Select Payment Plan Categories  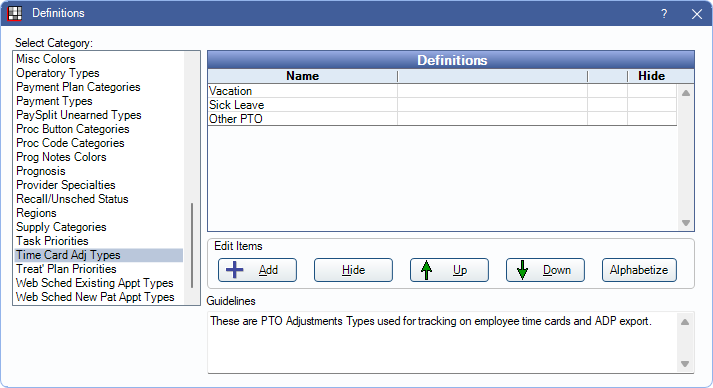coord(99,87)
